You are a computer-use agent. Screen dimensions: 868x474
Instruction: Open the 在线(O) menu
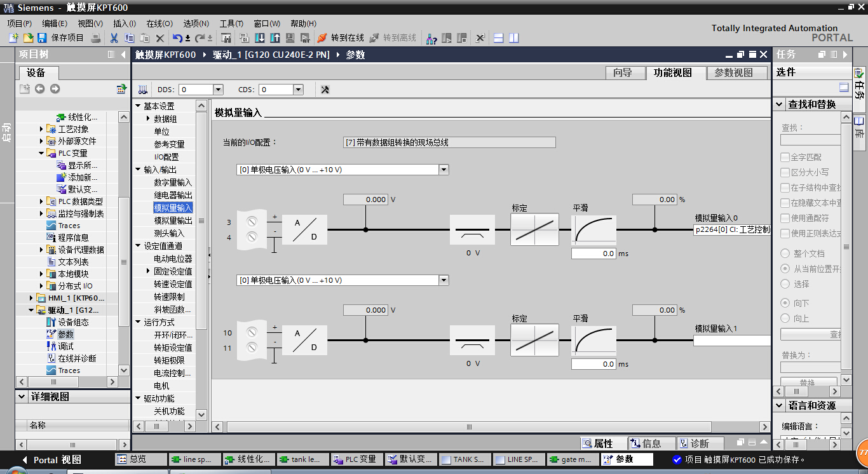click(x=159, y=24)
